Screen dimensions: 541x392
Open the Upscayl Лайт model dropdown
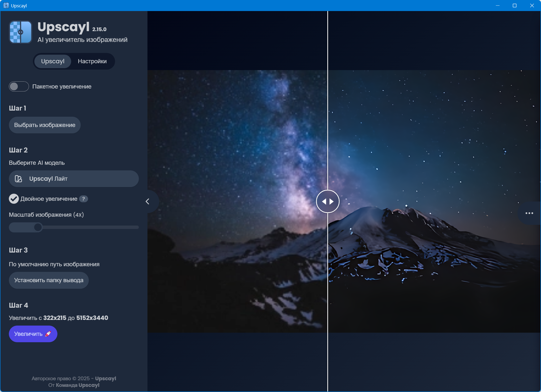(74, 179)
